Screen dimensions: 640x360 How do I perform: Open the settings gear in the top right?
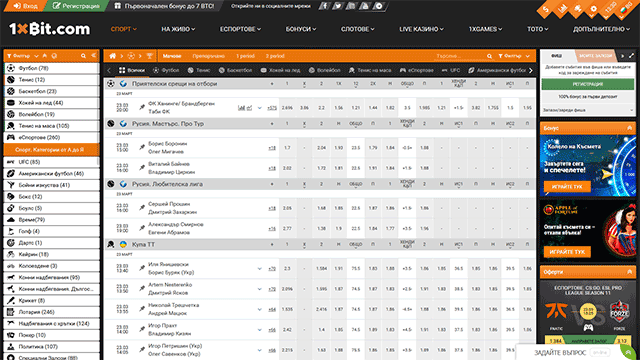[593, 9]
